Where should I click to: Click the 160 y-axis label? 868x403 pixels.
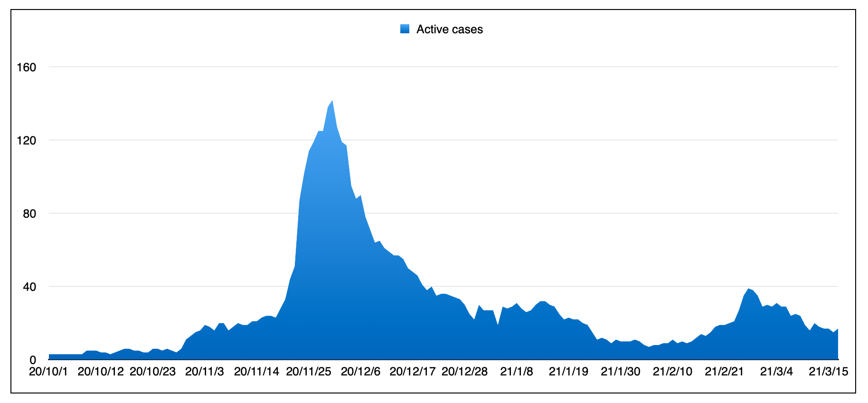[x=27, y=67]
